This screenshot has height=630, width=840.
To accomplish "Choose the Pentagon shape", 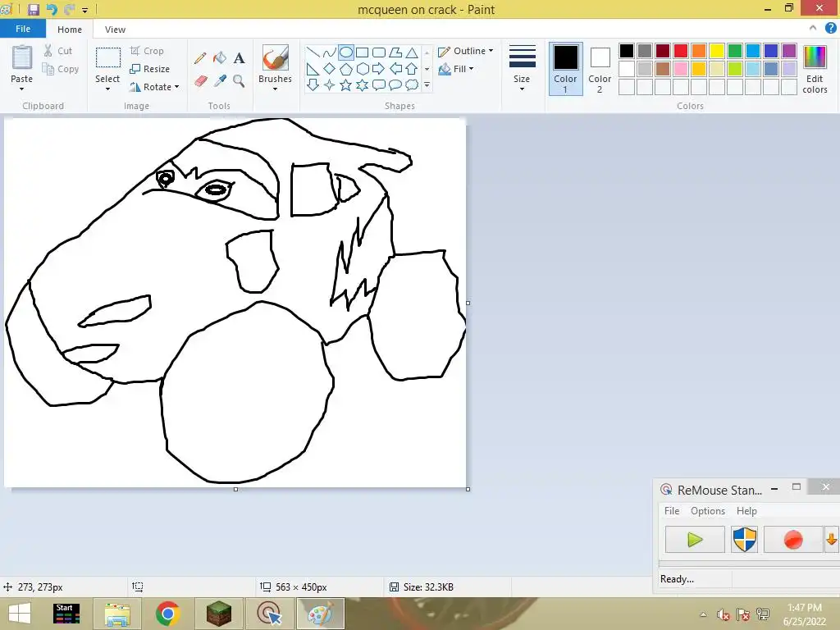I will coord(346,69).
